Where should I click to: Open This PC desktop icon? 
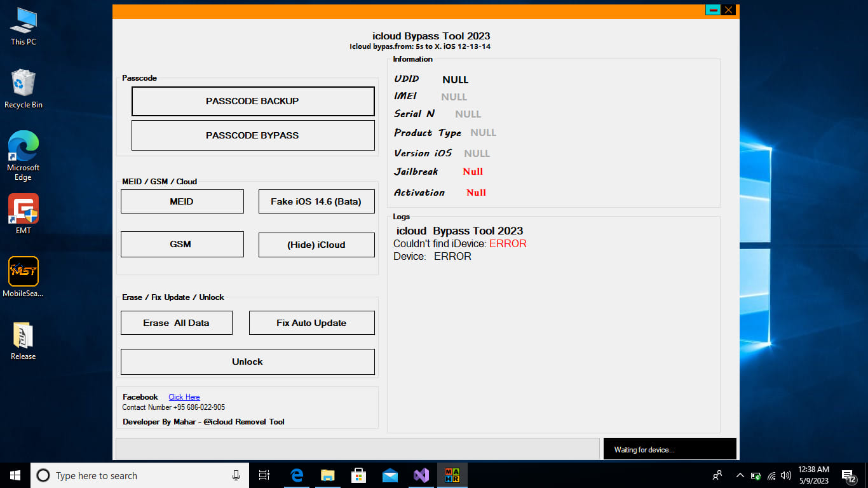pos(24,26)
